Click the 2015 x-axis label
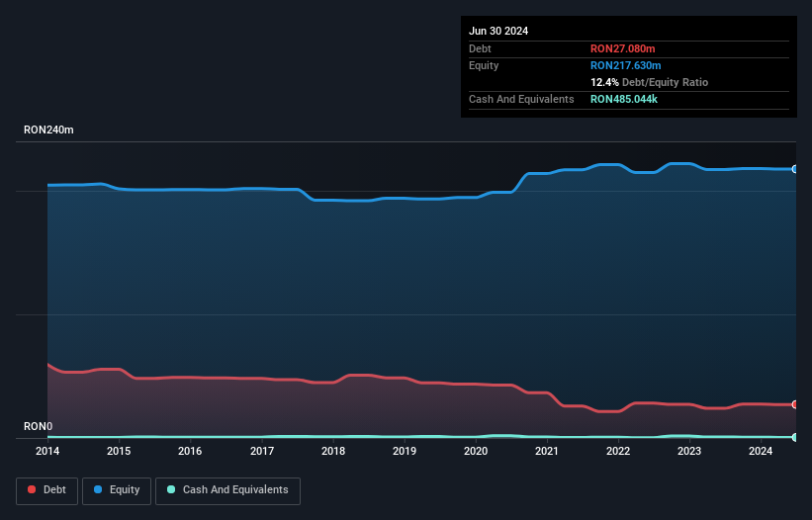812x520 pixels. [x=119, y=451]
